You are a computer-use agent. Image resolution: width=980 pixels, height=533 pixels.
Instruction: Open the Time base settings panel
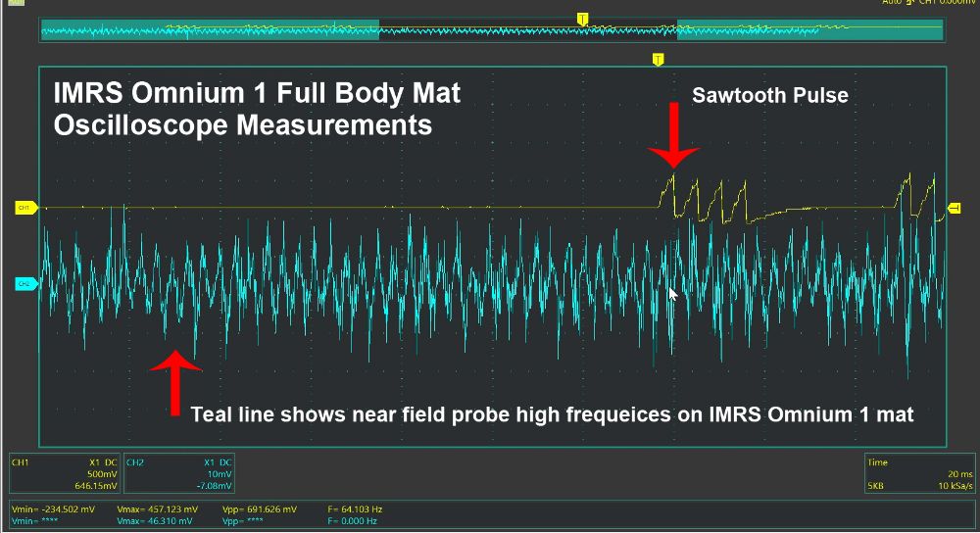coord(919,473)
